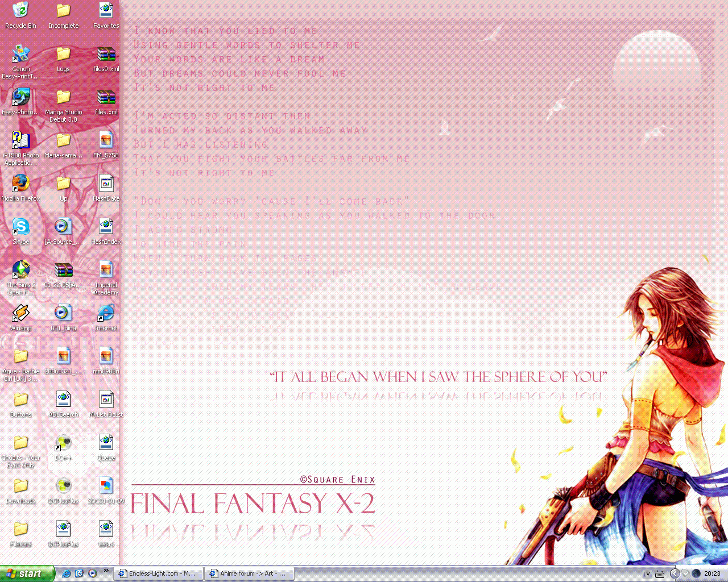Launch the DC++ shortcut

[x=63, y=447]
